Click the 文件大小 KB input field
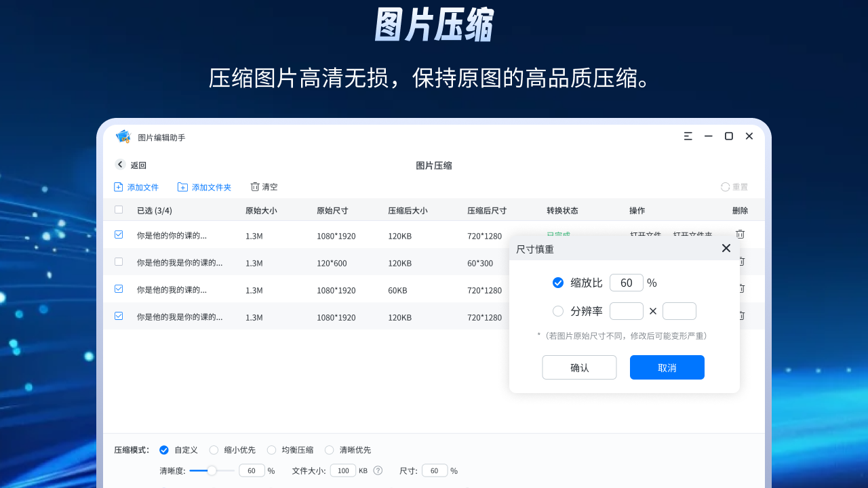The image size is (868, 488). pyautogui.click(x=343, y=470)
